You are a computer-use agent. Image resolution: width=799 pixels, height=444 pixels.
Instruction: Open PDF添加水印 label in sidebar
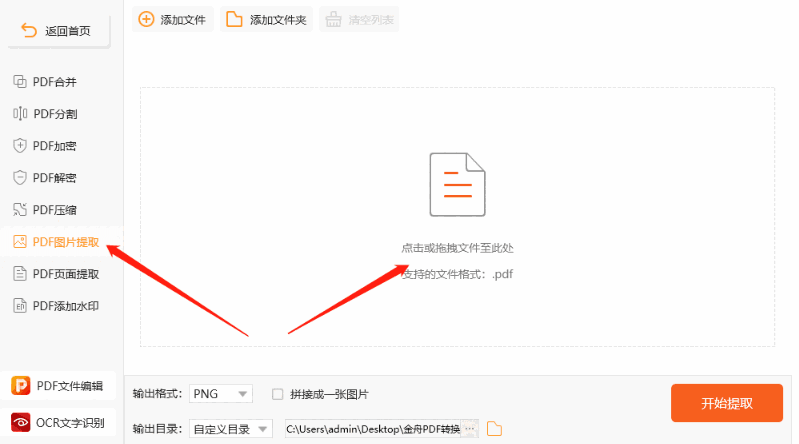pos(66,306)
